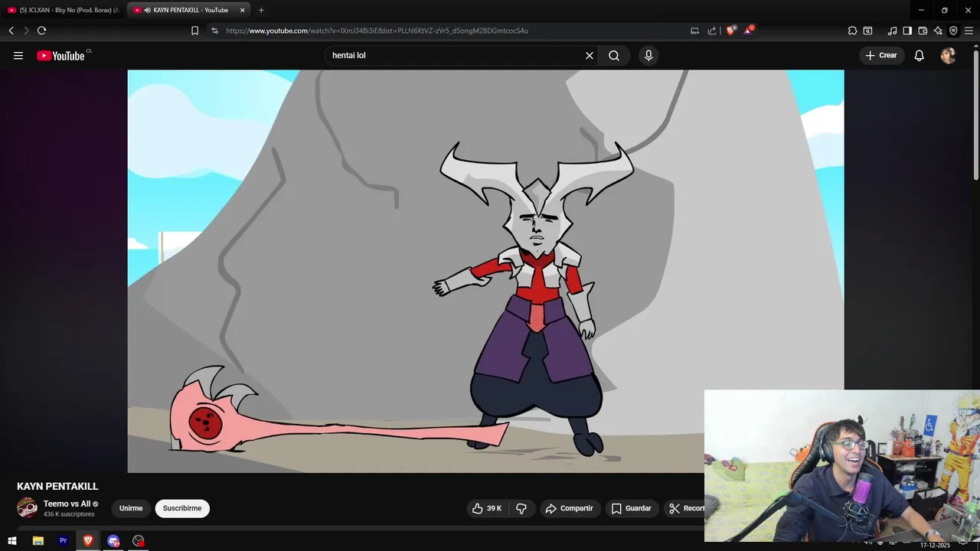
Task: Open a new browser tab
Action: 261,10
